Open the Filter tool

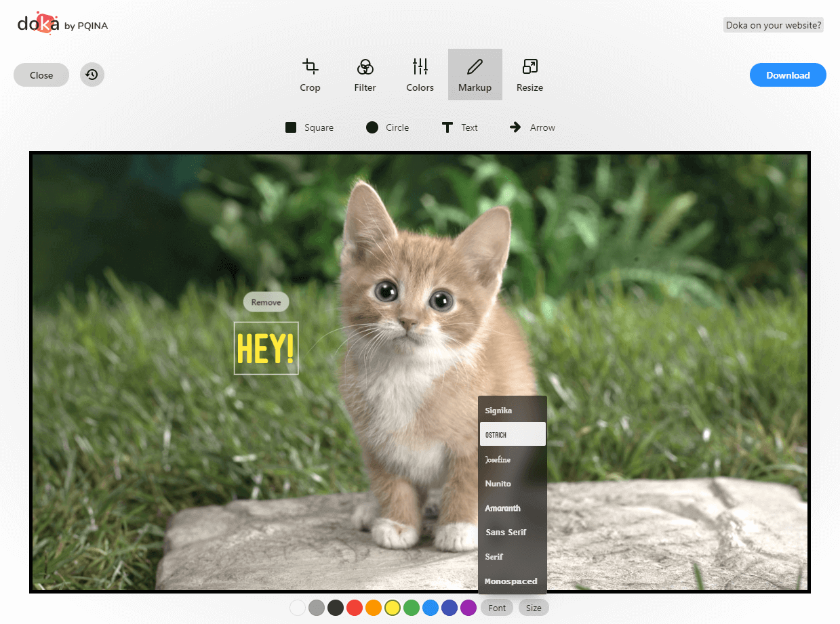[365, 75]
